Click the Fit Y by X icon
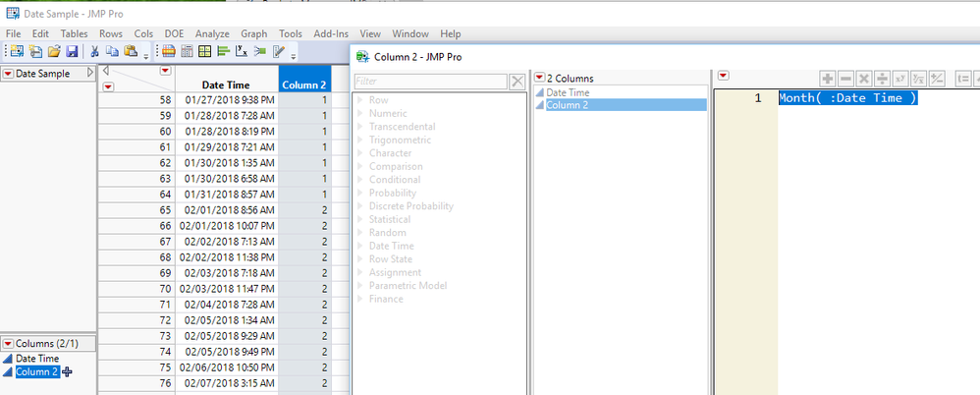This screenshot has height=395, width=980. tap(242, 51)
